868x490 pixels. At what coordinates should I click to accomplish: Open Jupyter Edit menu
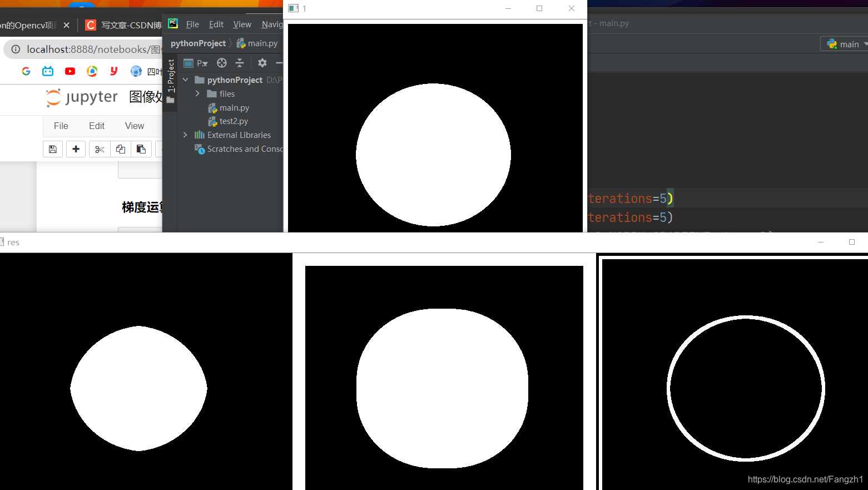click(x=97, y=126)
